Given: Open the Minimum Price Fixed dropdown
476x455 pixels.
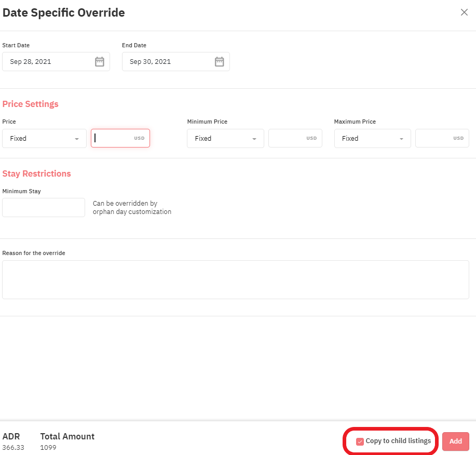Looking at the screenshot, I should coord(225,139).
